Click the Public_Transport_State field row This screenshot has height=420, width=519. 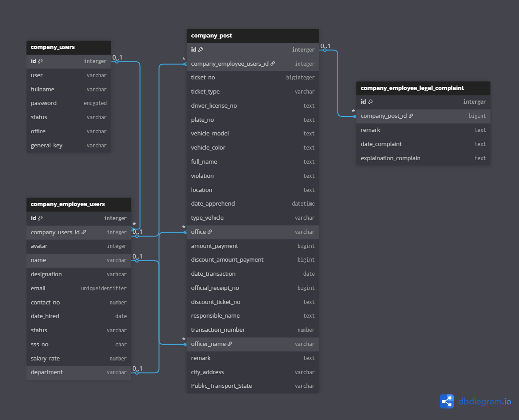[x=253, y=386]
